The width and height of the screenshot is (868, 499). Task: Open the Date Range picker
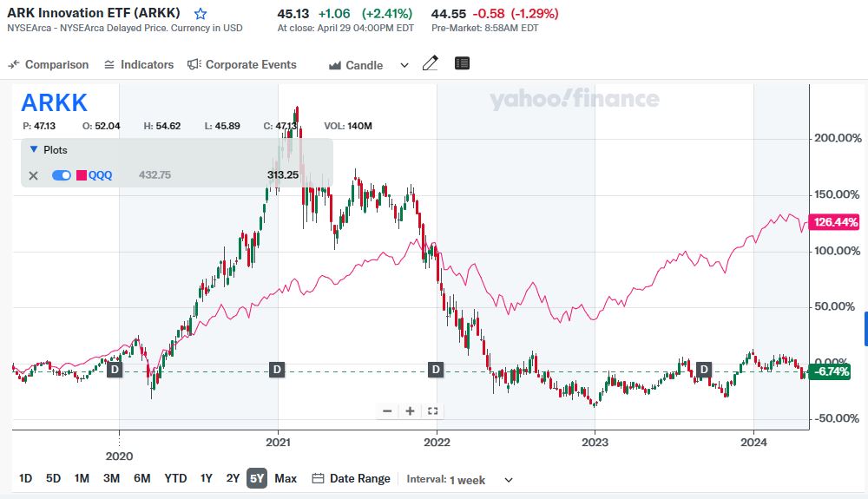pyautogui.click(x=352, y=478)
